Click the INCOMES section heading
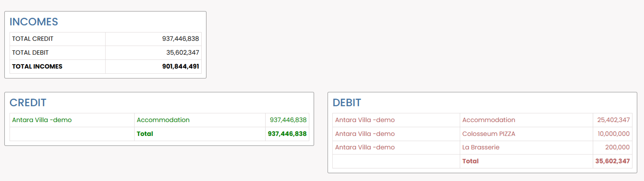The height and width of the screenshot is (181, 644). pos(34,22)
